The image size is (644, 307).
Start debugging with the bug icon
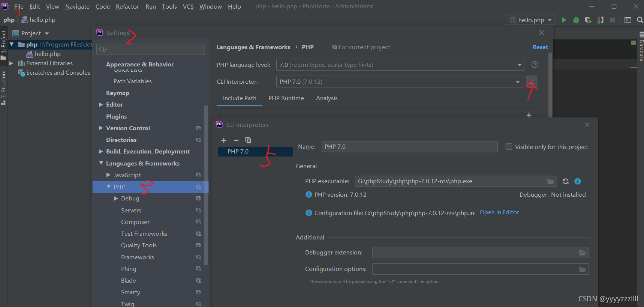click(576, 20)
